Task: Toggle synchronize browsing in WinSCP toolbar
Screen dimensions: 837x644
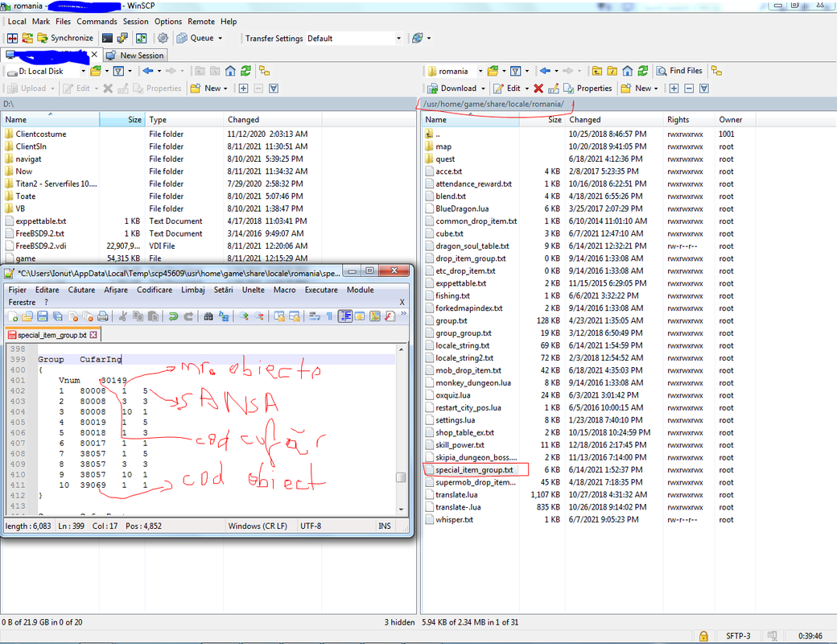Action: (141, 38)
